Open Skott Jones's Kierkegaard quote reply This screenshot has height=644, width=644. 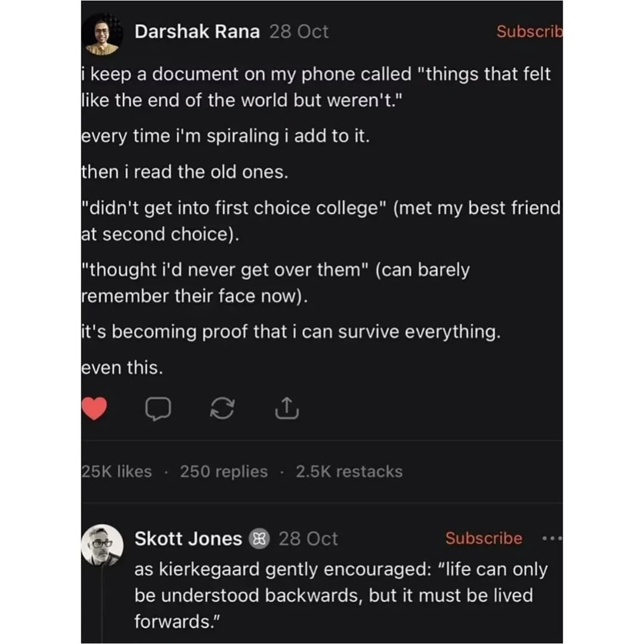(340, 595)
